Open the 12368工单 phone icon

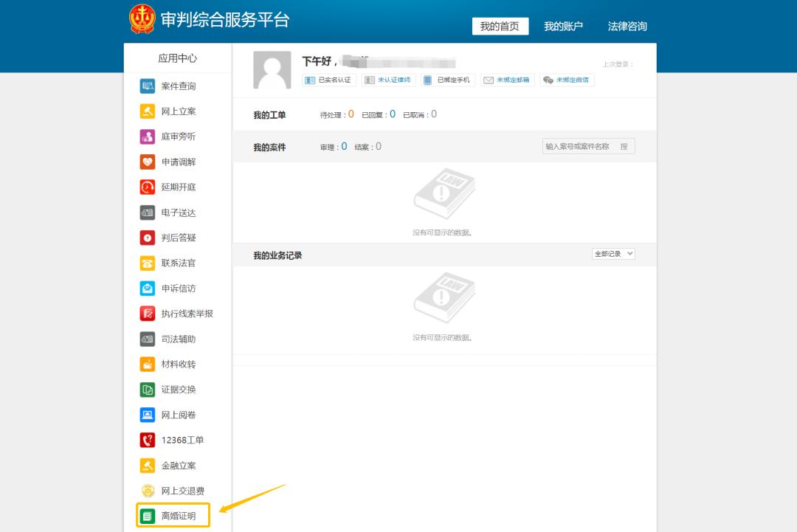148,441
